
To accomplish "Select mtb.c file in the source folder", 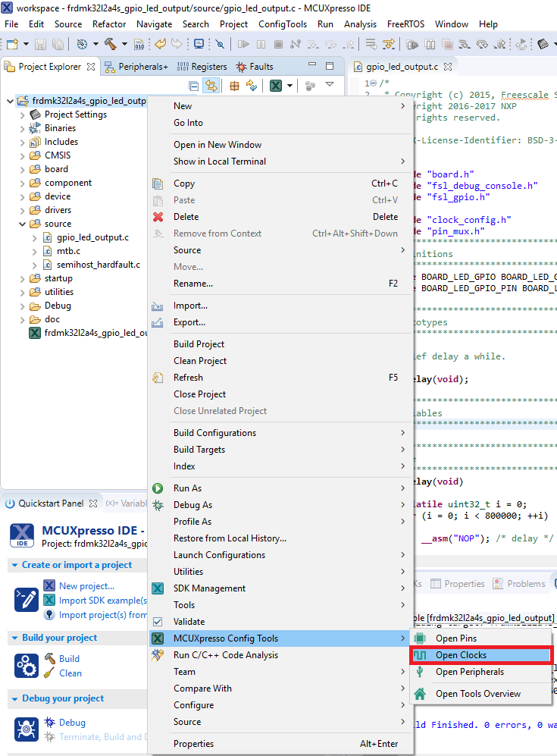I will tap(68, 251).
